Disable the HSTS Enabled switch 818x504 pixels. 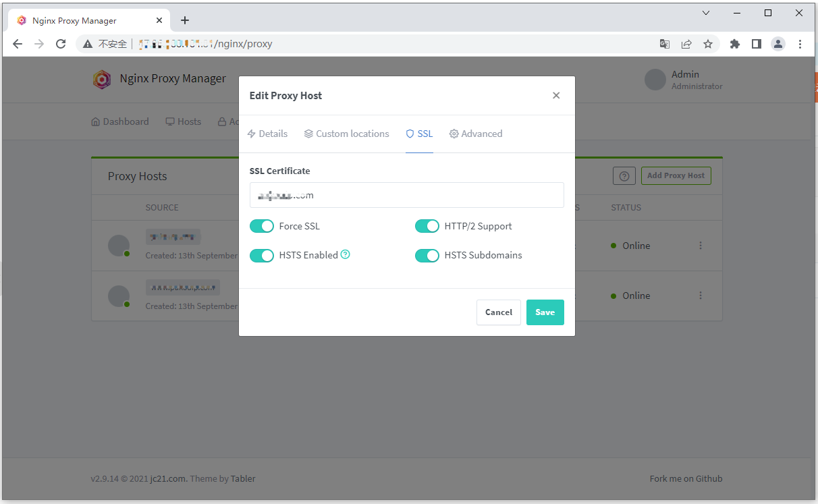point(262,255)
